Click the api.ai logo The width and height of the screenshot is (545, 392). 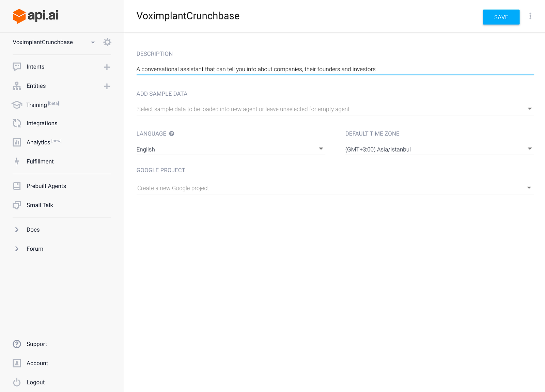[35, 16]
